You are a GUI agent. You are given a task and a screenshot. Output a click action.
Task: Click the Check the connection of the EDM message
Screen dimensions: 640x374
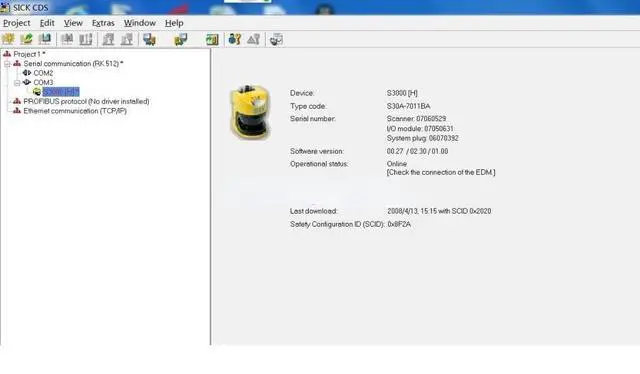coord(441,172)
